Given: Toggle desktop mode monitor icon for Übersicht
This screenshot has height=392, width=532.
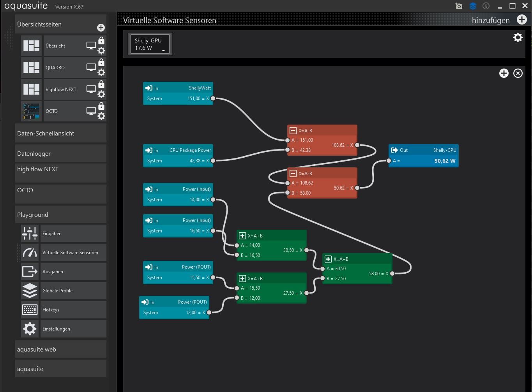Looking at the screenshot, I should 91,46.
